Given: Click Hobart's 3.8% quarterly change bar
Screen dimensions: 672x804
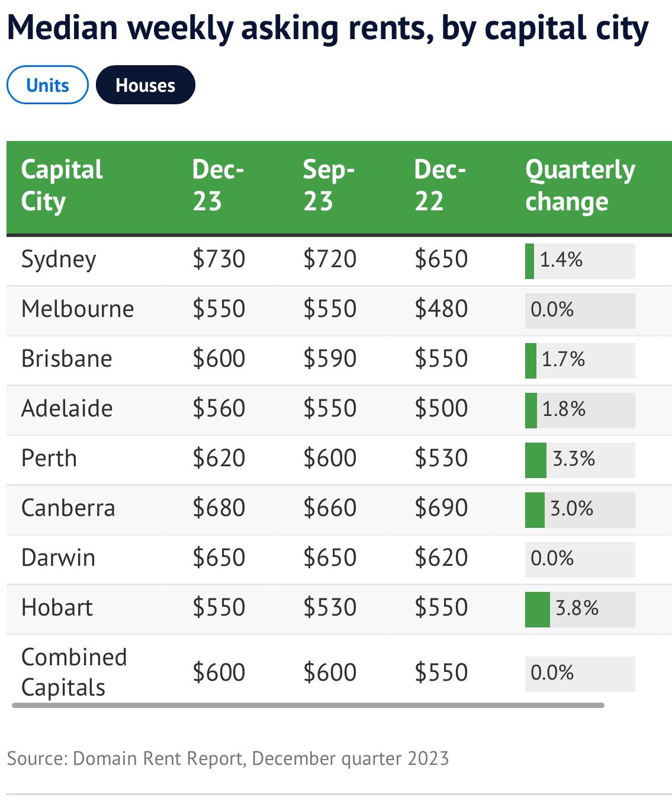Looking at the screenshot, I should [x=580, y=609].
